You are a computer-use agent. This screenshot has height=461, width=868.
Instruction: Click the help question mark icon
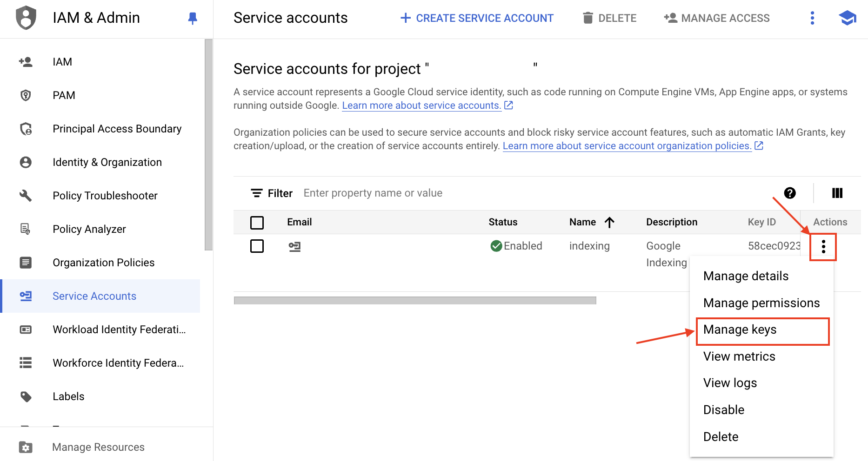click(x=789, y=193)
